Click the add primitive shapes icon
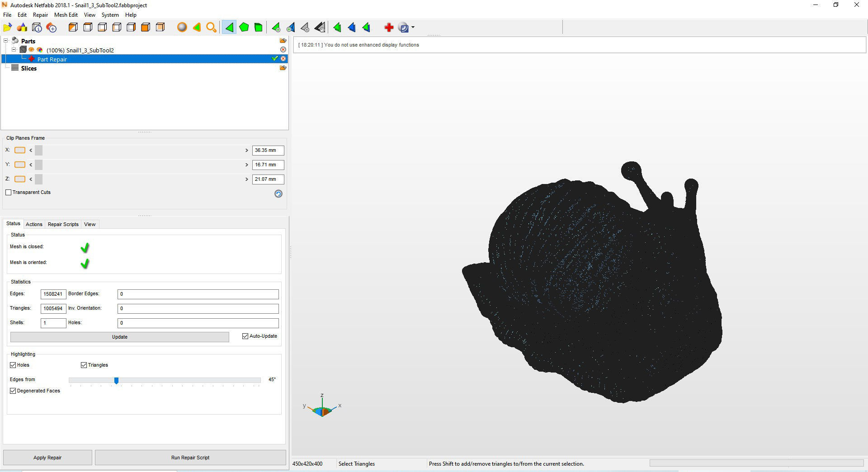 click(x=22, y=28)
